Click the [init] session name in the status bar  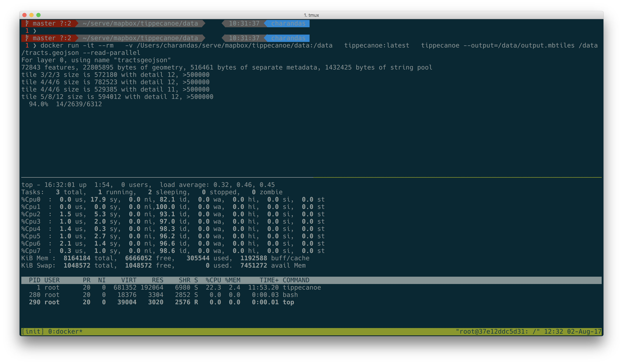(x=32, y=331)
